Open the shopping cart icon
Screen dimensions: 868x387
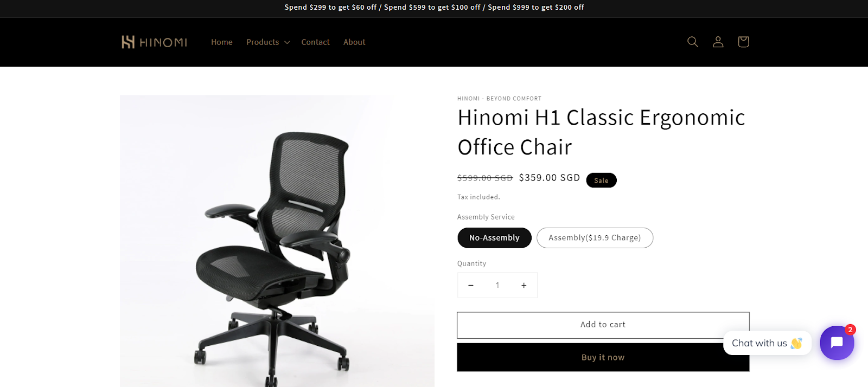743,42
